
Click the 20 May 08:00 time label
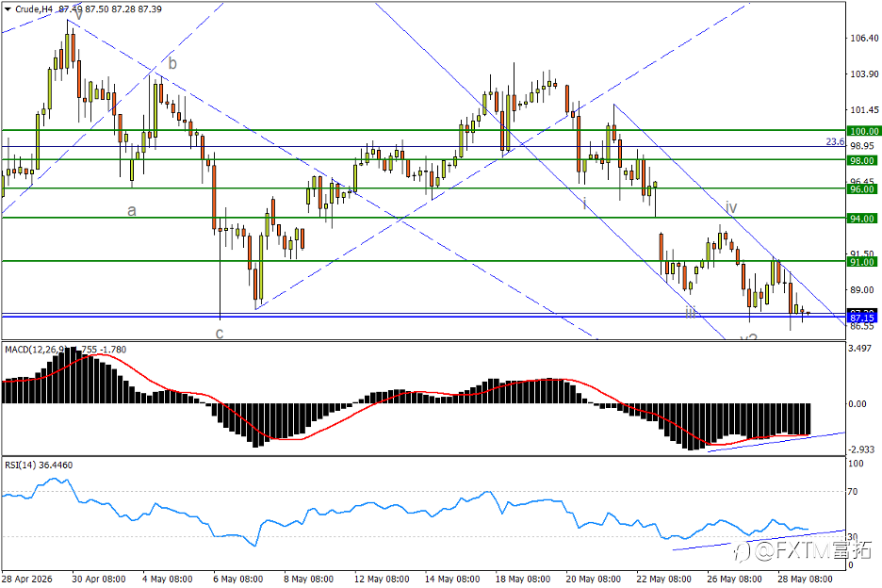(x=593, y=579)
